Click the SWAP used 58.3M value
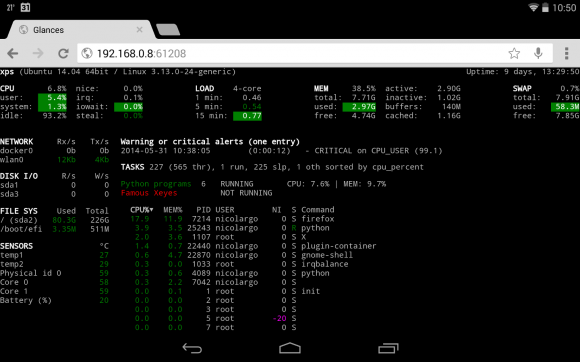580x362 pixels. (x=565, y=106)
